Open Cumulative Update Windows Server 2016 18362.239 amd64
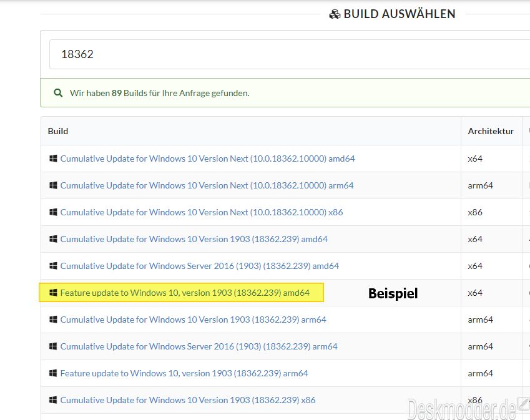This screenshot has width=530, height=420. pyautogui.click(x=199, y=266)
